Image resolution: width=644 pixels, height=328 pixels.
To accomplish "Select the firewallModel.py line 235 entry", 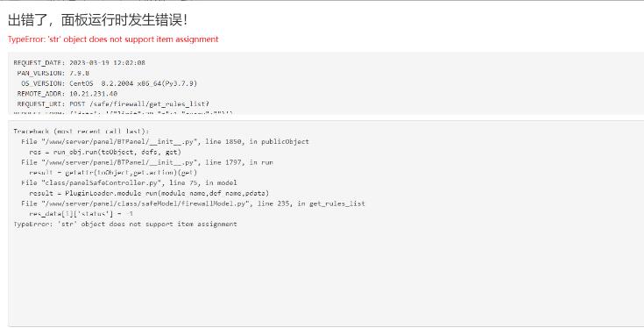I will pos(193,203).
